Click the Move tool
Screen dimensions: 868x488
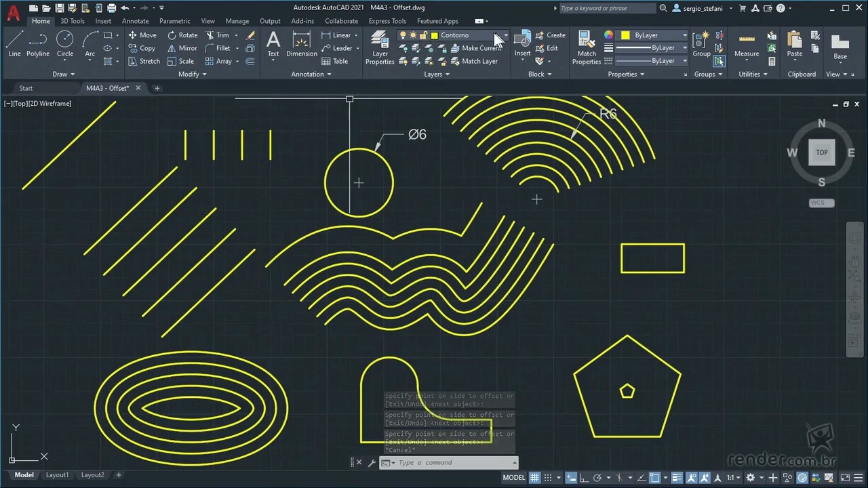point(142,35)
